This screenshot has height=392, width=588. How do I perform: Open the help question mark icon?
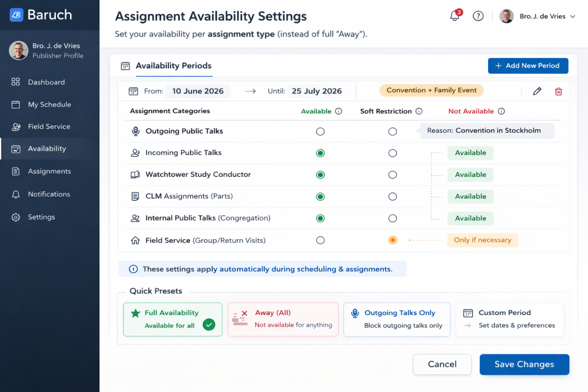pyautogui.click(x=478, y=16)
